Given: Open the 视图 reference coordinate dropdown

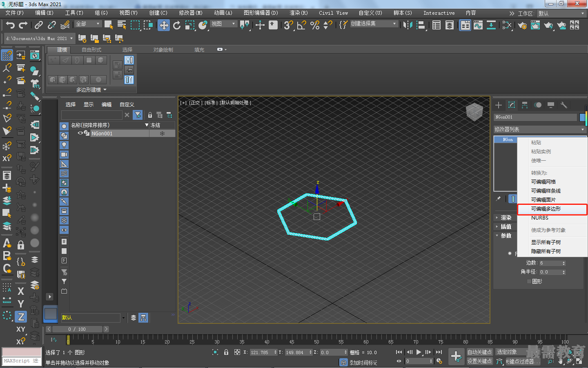Looking at the screenshot, I should [x=223, y=24].
